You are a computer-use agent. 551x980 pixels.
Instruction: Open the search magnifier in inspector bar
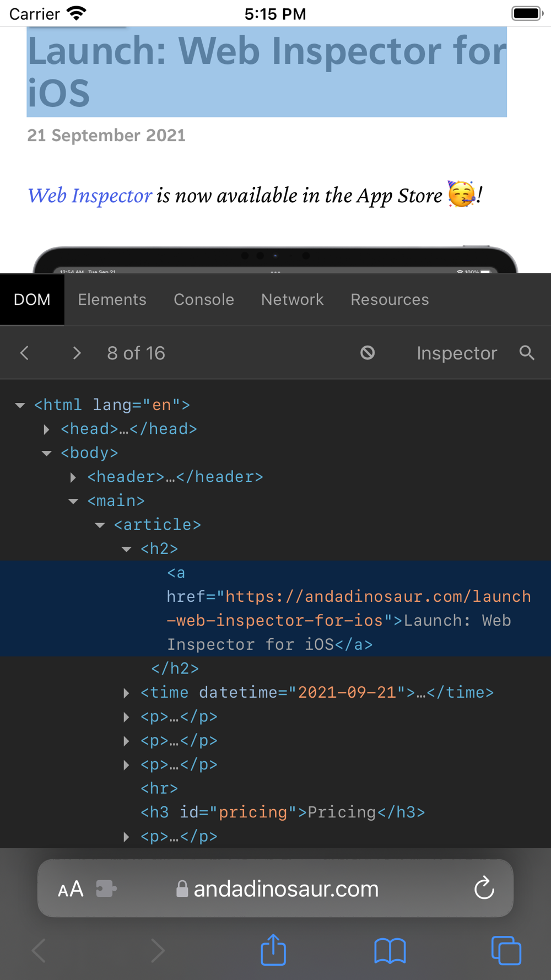527,353
